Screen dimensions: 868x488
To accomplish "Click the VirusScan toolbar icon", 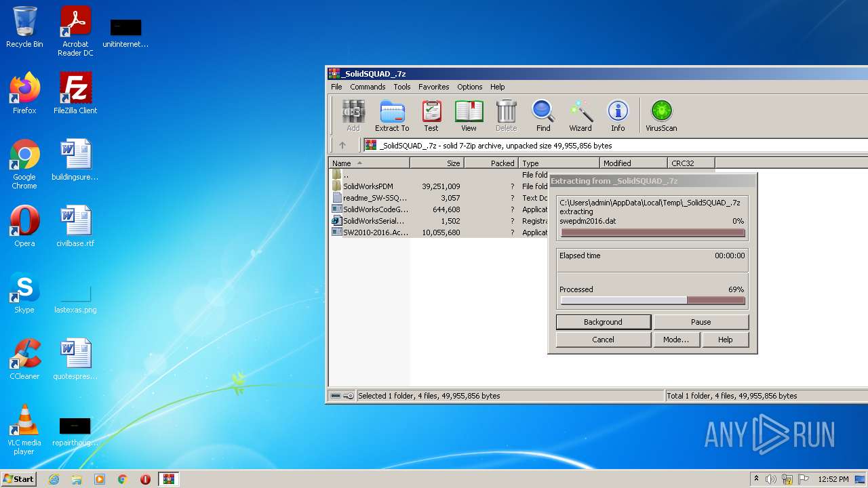I will pos(661,115).
